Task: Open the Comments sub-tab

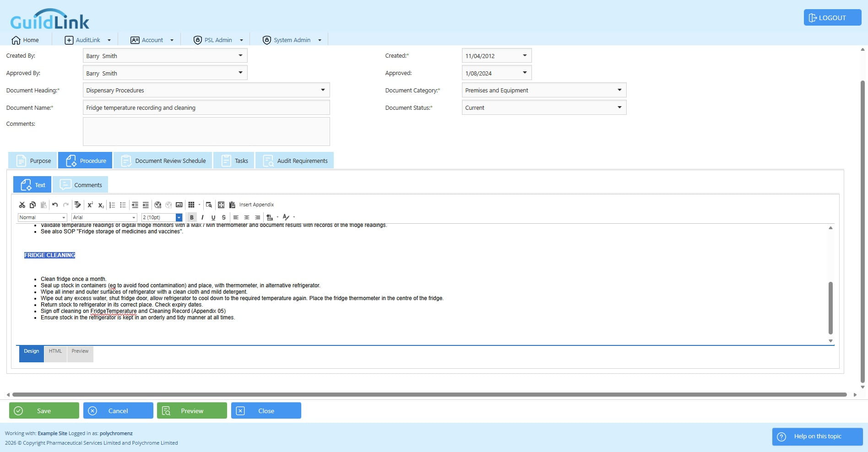Action: pos(80,185)
